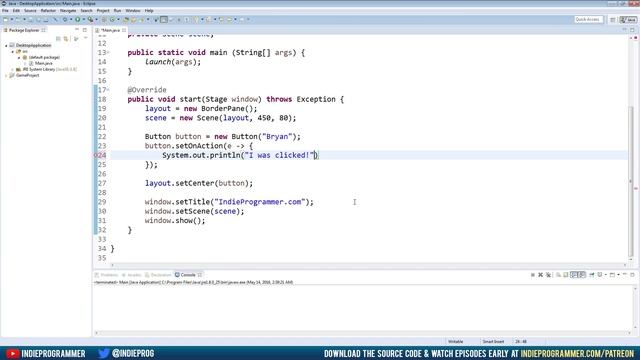
Task: Click the @Override annotation on line 17
Action: tap(147, 90)
